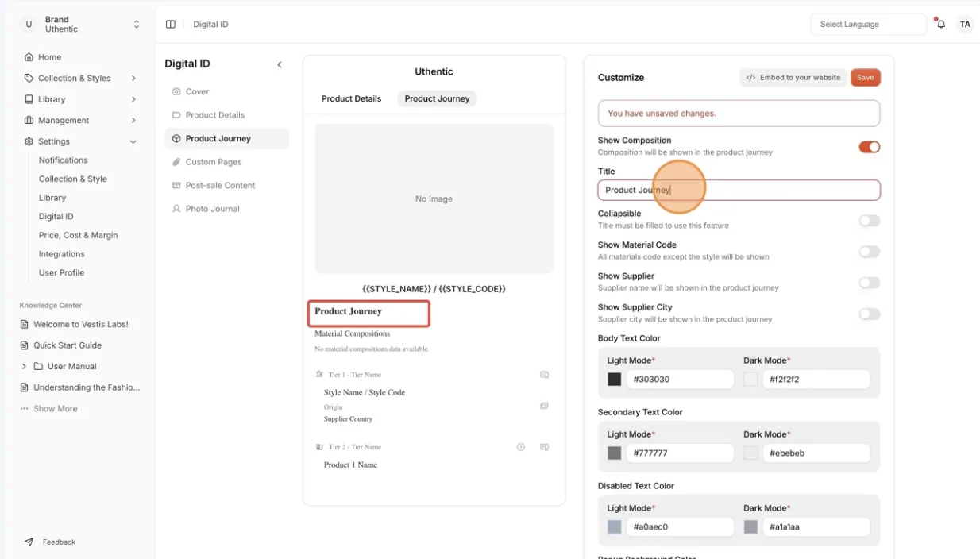Click Embed to your website
The image size is (980, 559).
pos(793,77)
